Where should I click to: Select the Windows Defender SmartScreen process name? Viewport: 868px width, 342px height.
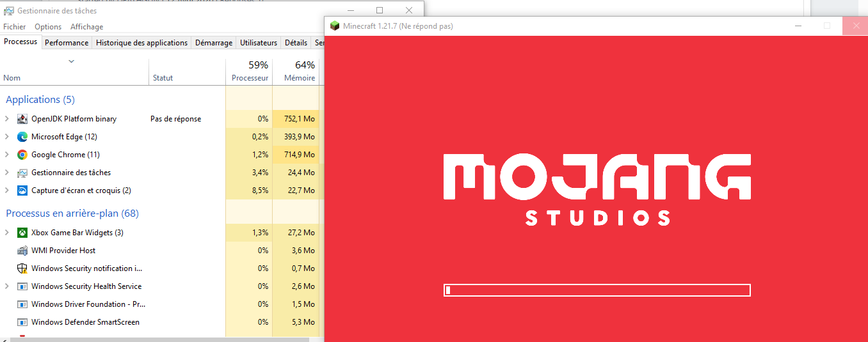85,322
